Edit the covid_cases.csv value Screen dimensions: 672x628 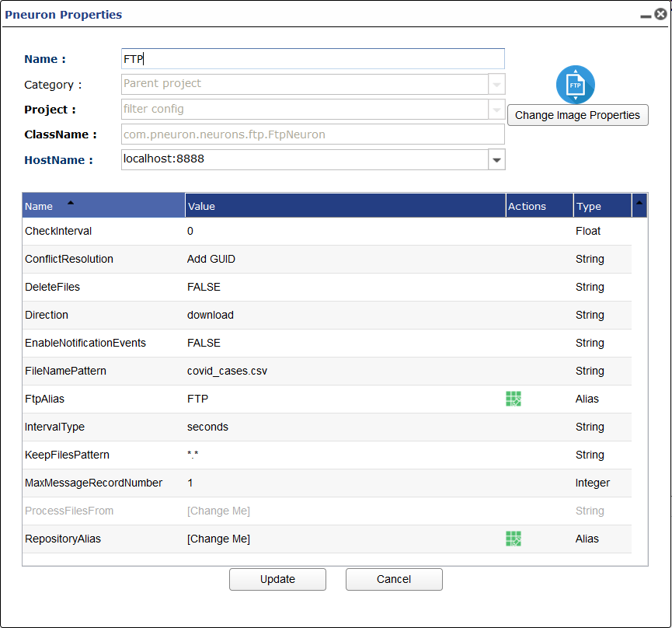(x=227, y=371)
